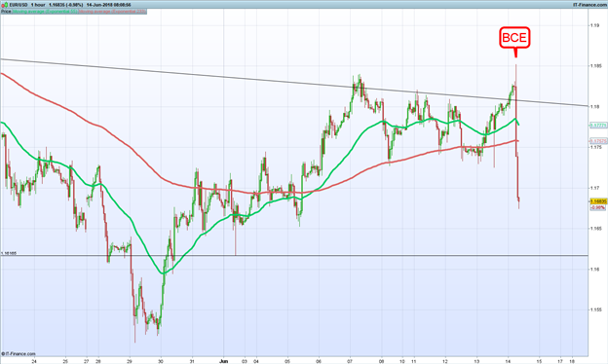Click the -0.98% change tag on the price axis
The height and width of the screenshot is (364, 608).
597,207
